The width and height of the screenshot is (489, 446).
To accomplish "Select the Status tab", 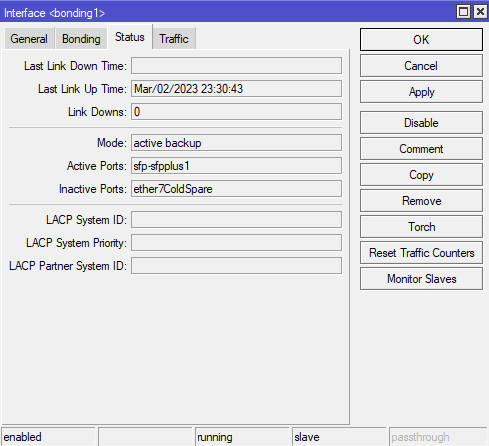I will pyautogui.click(x=130, y=37).
